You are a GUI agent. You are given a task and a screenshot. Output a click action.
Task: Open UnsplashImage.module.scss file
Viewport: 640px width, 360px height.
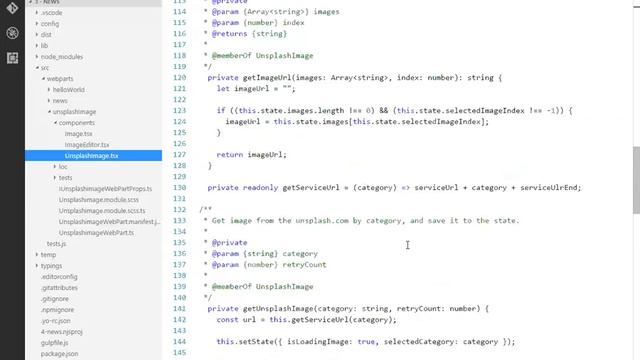99,200
